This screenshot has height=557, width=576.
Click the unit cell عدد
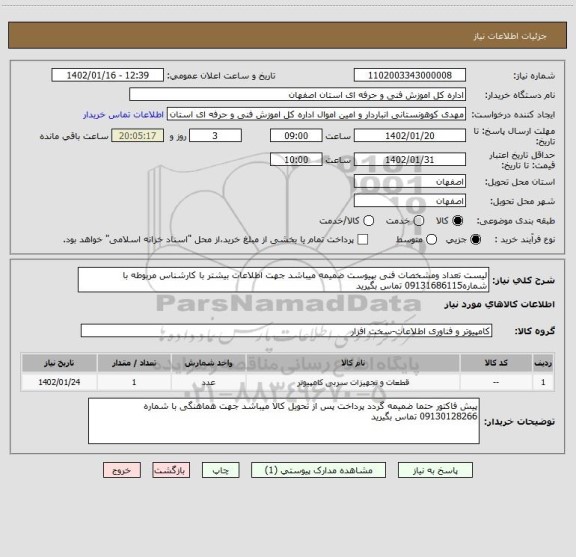pos(208,382)
